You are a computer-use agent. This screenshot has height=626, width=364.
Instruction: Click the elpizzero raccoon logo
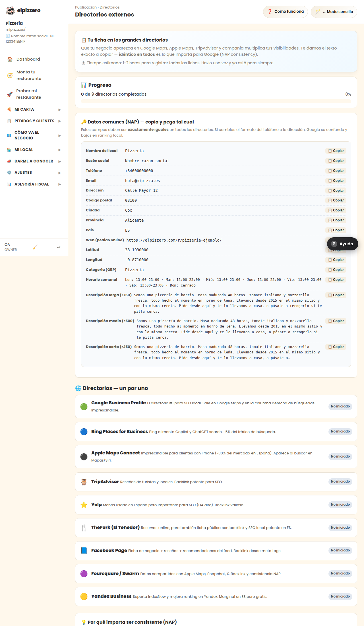[x=11, y=11]
